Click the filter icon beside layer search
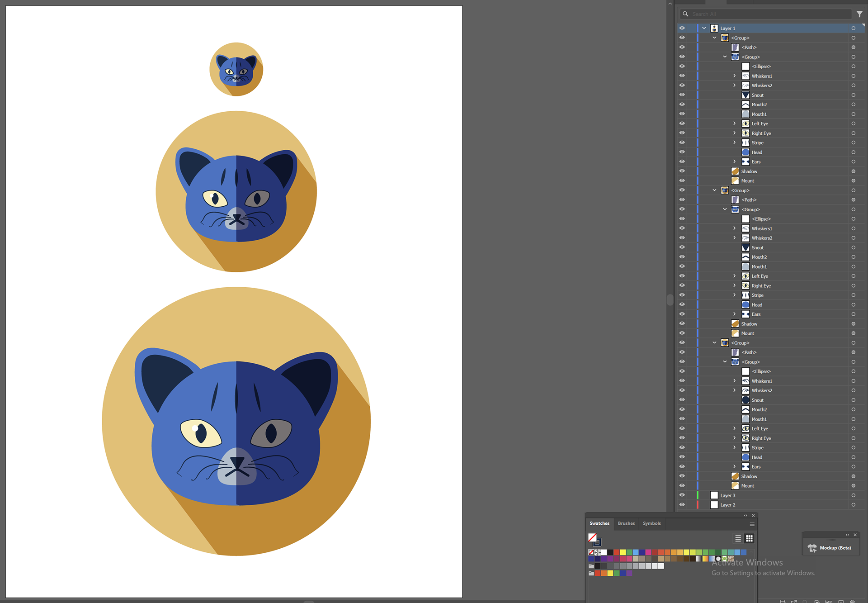 [x=859, y=14]
